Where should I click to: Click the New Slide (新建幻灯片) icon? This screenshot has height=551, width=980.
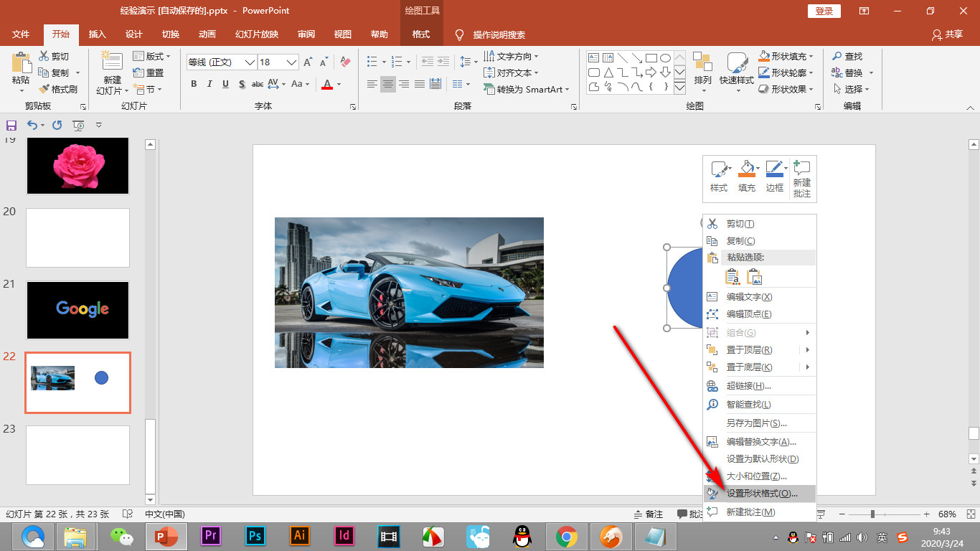coord(112,65)
